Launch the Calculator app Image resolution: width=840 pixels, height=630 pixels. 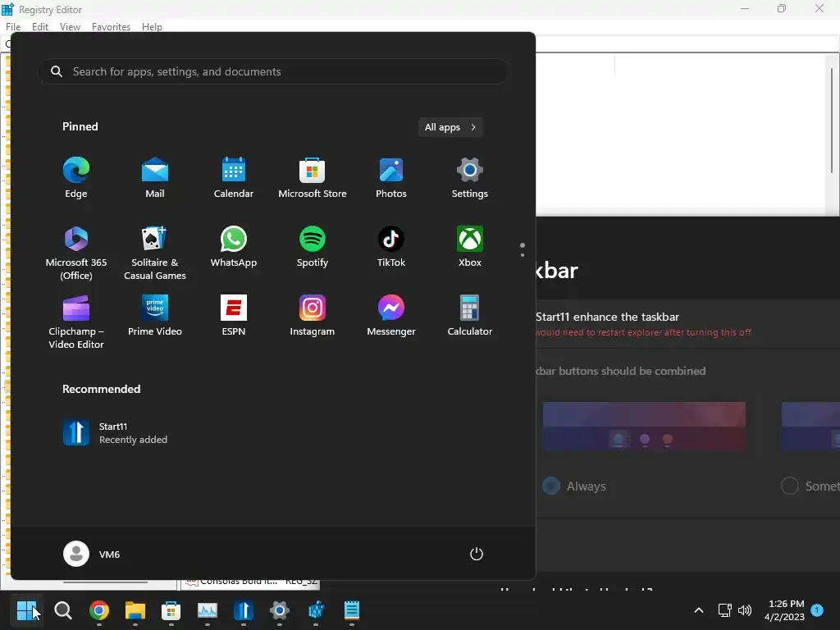[x=470, y=316]
